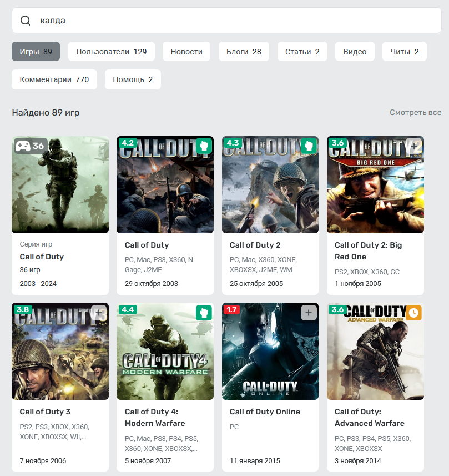Click the 2003 - 2024 years text

click(x=38, y=283)
